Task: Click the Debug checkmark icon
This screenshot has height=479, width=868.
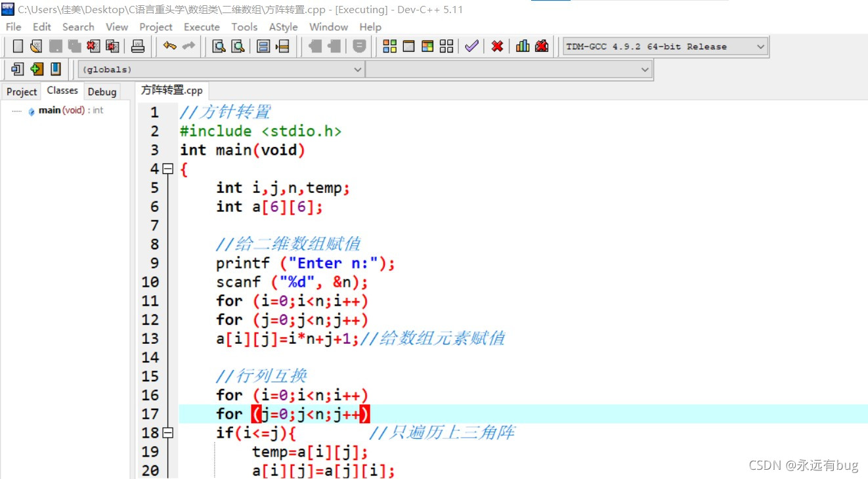Action: tap(471, 47)
